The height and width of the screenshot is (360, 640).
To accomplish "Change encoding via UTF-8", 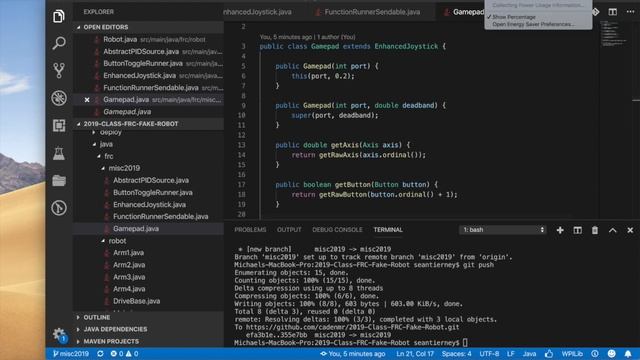I will click(x=489, y=354).
